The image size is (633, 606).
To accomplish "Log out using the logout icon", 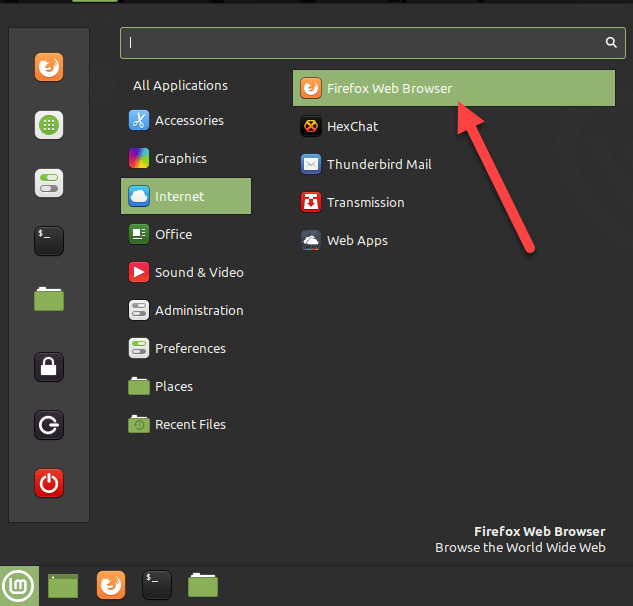I will [x=49, y=425].
